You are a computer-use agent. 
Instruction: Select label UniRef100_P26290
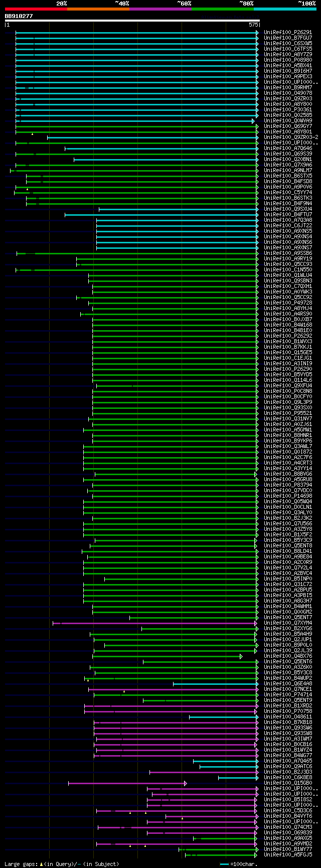click(x=288, y=369)
